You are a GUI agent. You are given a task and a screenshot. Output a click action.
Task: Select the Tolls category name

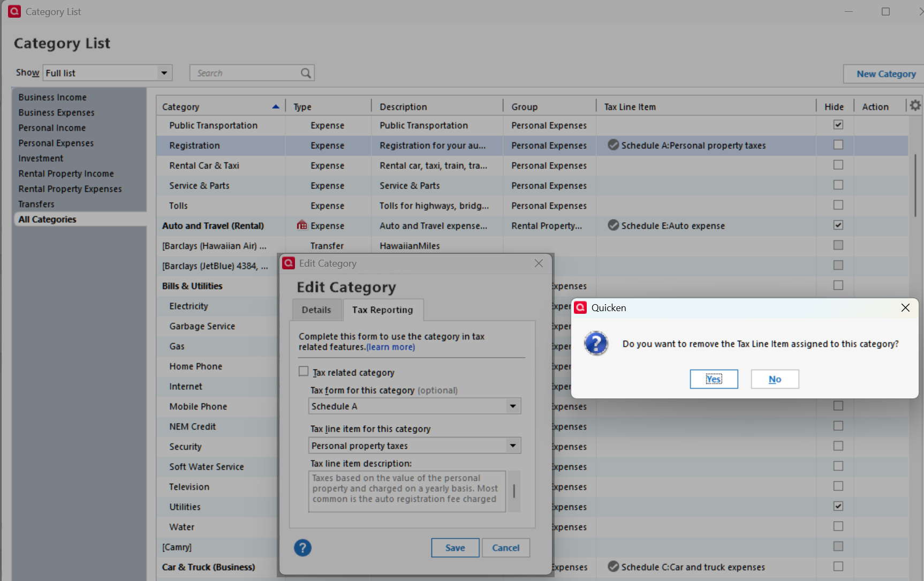click(x=178, y=206)
